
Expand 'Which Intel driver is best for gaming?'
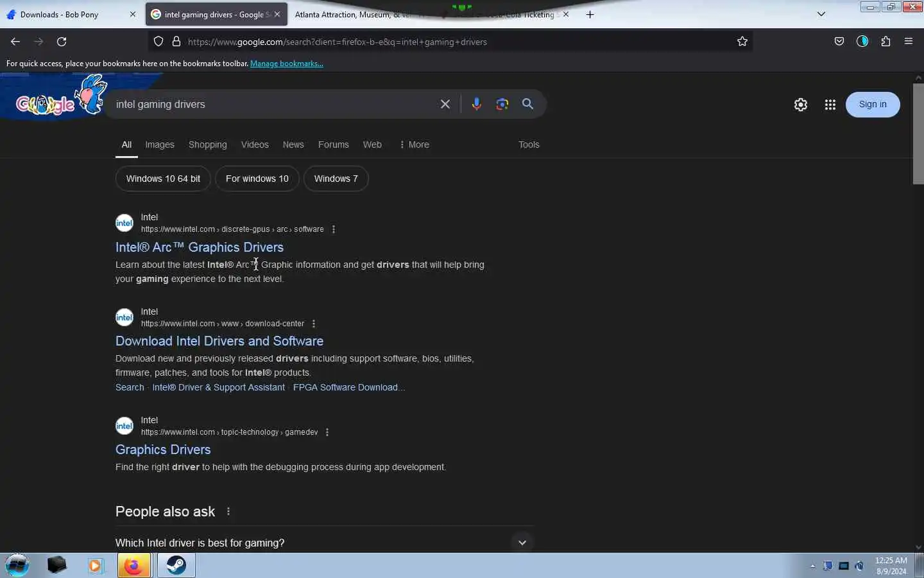pos(324,543)
